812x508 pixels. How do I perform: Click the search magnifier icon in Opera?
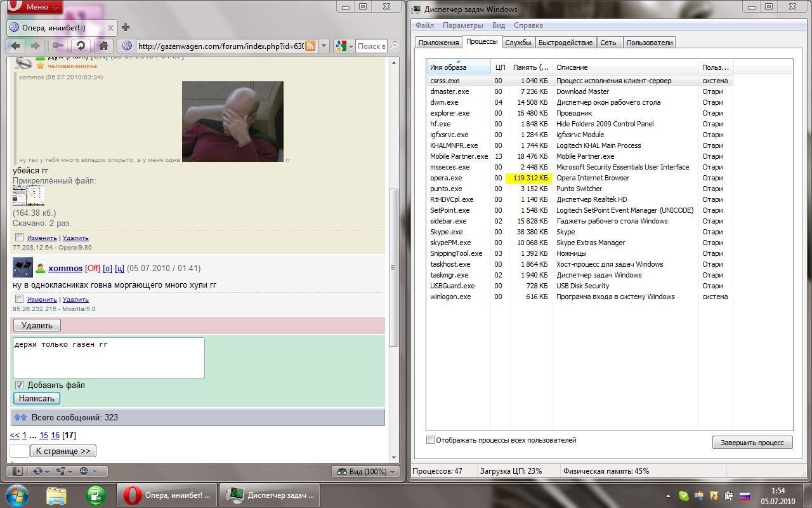pos(394,46)
